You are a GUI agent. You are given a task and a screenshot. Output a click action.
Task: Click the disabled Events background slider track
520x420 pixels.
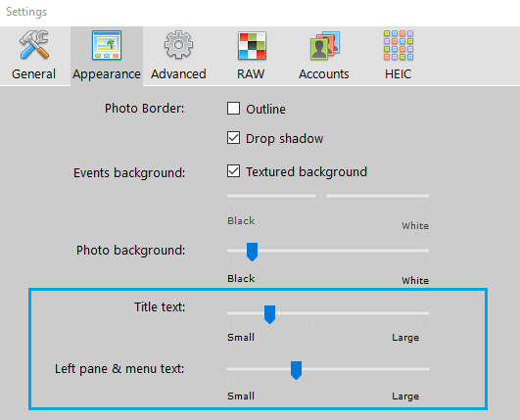click(x=328, y=196)
